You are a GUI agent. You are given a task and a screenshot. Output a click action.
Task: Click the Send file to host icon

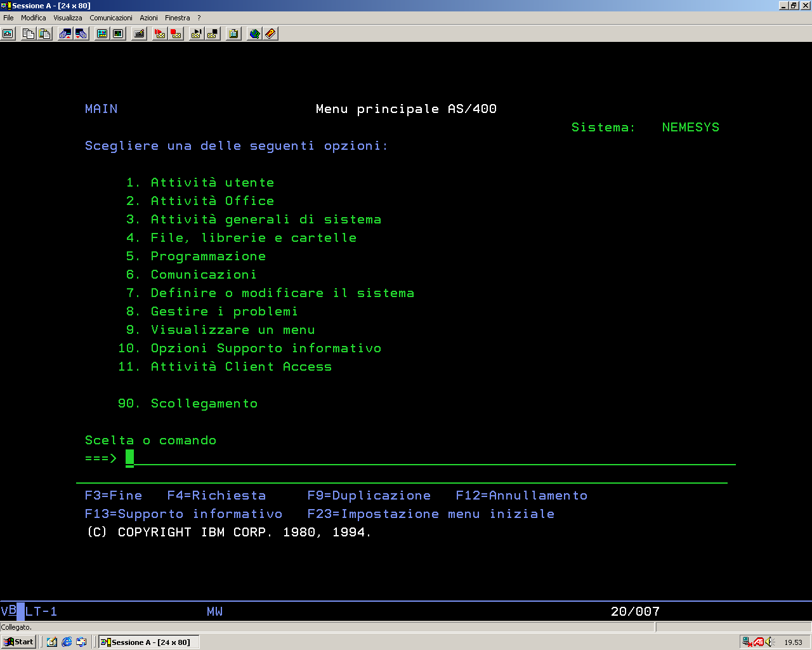pos(65,34)
